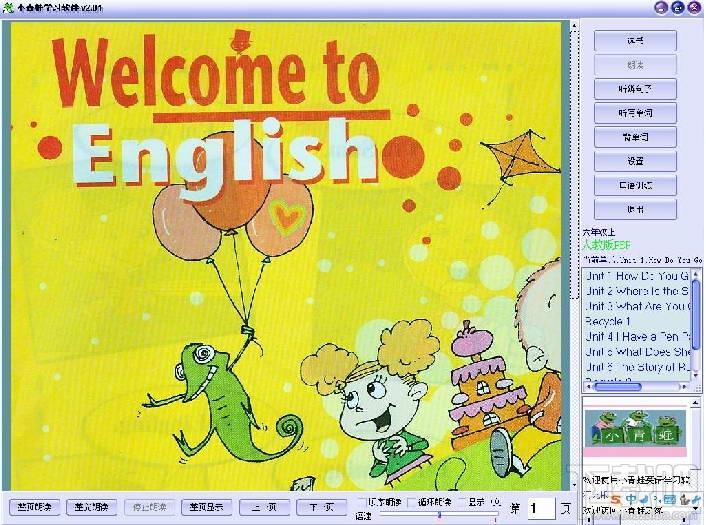
Task: Toggle the 显示 checkbox near page number
Action: [462, 501]
